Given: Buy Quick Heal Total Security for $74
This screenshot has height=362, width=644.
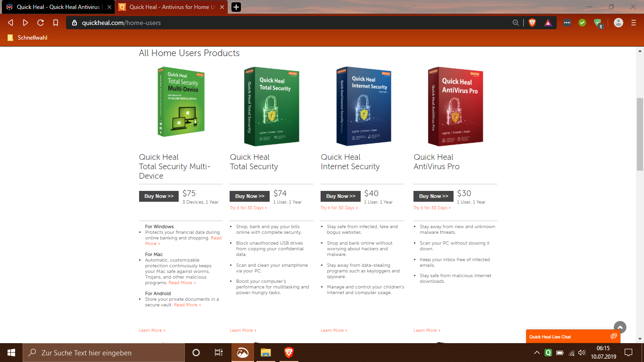Looking at the screenshot, I should [x=250, y=196].
